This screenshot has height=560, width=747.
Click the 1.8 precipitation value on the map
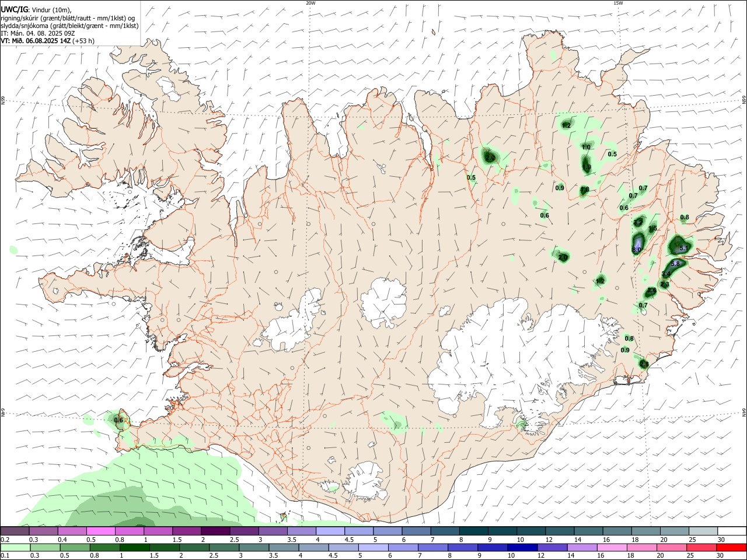click(584, 190)
